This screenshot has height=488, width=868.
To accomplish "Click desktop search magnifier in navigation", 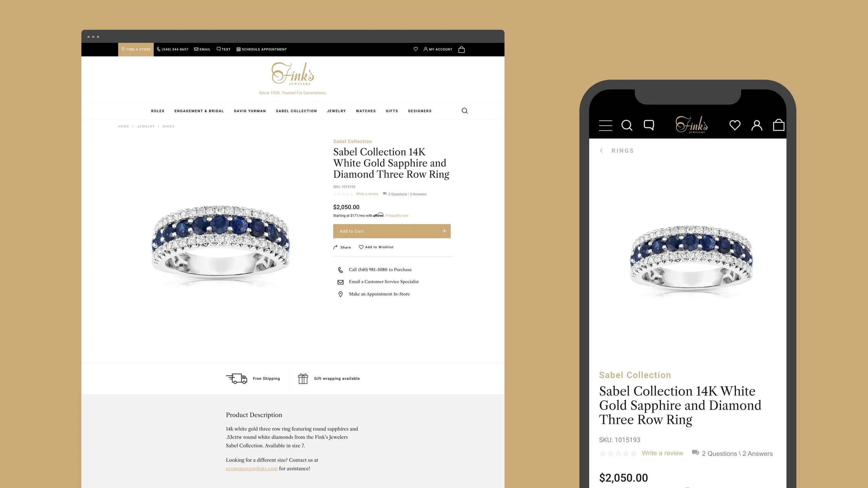I will [x=465, y=111].
